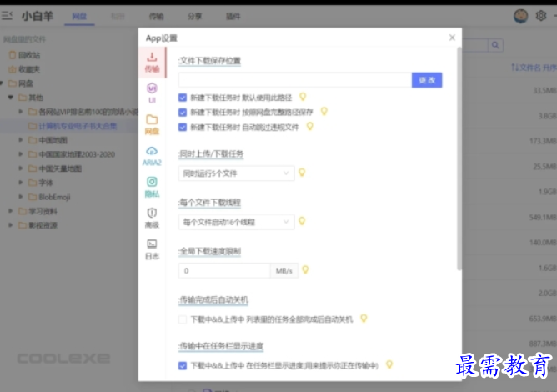Expand the 影视资源 folder arrow
Screen dimensions: 557x392
coord(11,225)
